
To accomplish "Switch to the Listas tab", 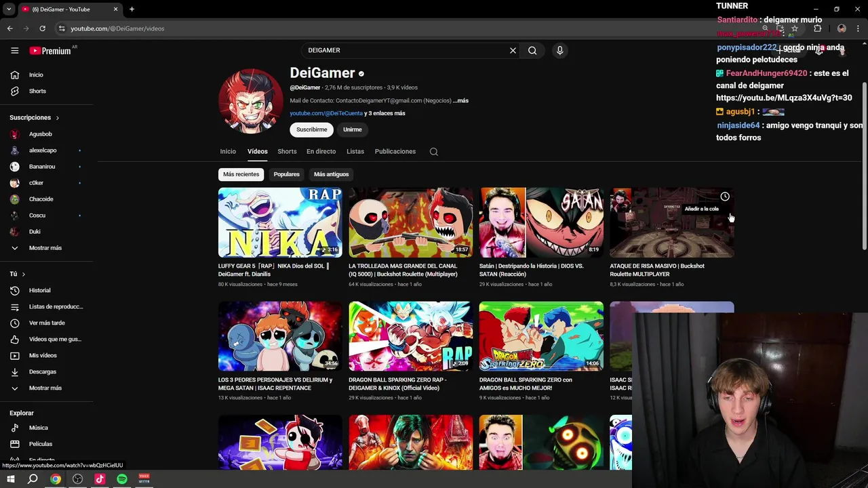I will coord(355,151).
